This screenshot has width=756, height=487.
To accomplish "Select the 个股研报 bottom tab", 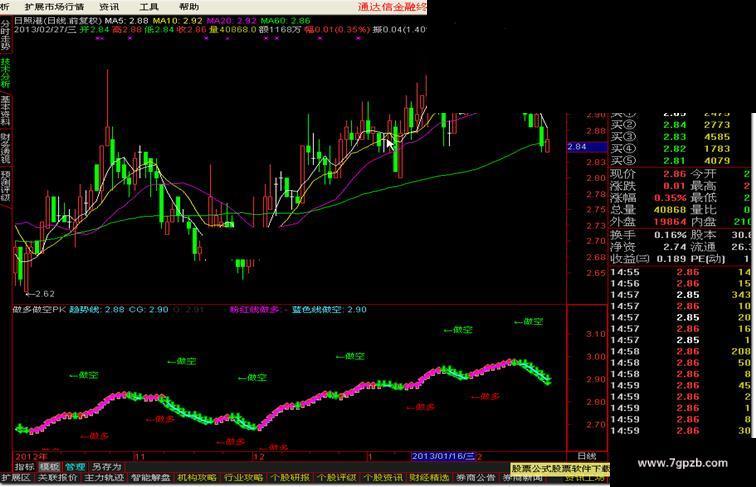I will [x=290, y=478].
